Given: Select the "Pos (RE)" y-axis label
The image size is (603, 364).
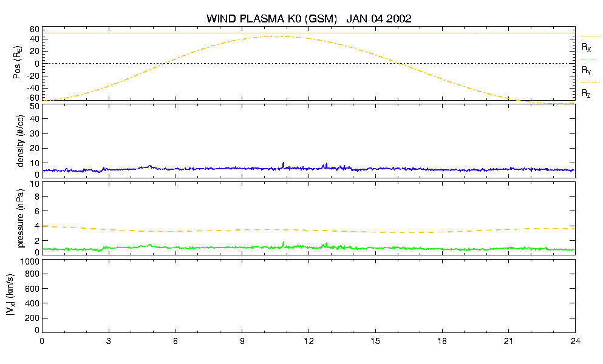Looking at the screenshot, I should tap(18, 62).
